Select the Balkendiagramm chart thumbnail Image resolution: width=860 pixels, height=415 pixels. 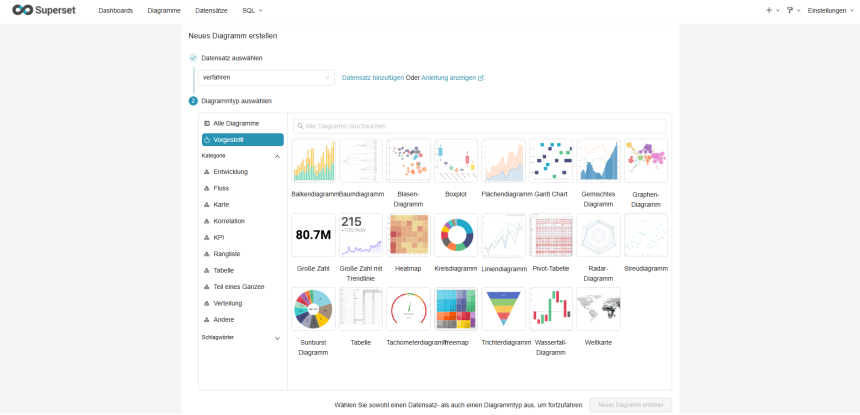pyautogui.click(x=313, y=161)
